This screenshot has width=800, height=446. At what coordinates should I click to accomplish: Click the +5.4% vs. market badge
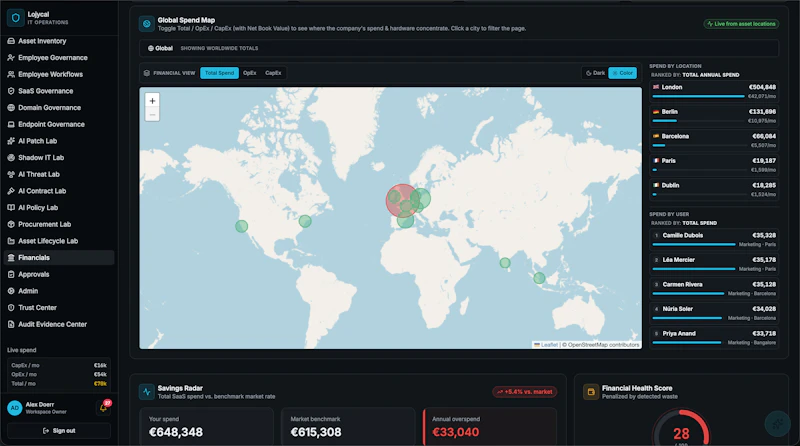click(x=524, y=392)
